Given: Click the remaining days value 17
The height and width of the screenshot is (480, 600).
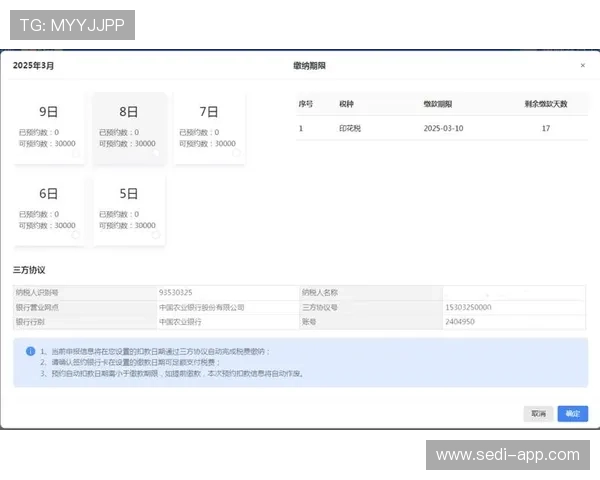Looking at the screenshot, I should [546, 128].
